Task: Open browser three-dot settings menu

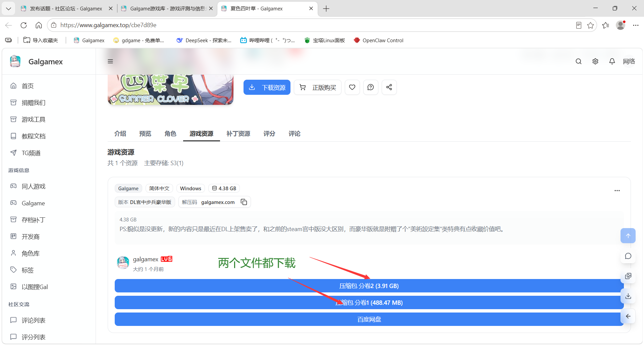Action: point(636,25)
